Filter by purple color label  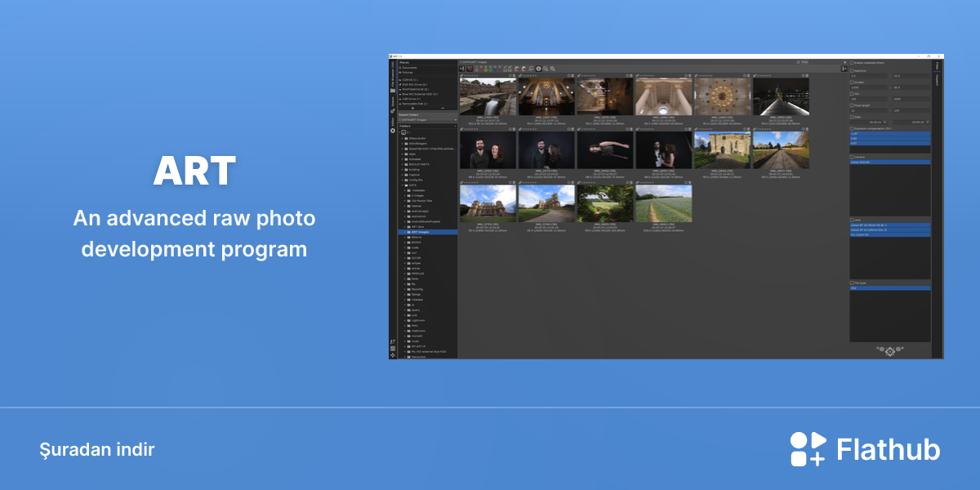(500, 70)
